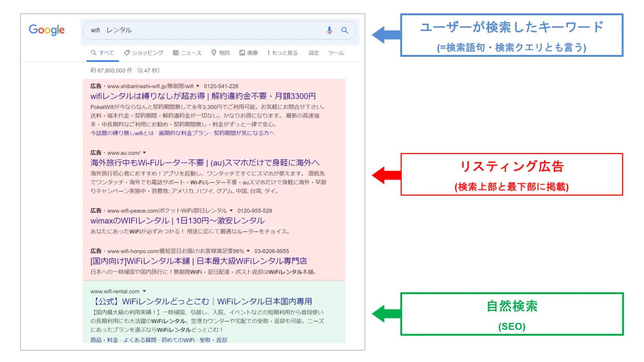Open the ショッピング tab
Viewport: 644px width, 362px height.
click(143, 53)
